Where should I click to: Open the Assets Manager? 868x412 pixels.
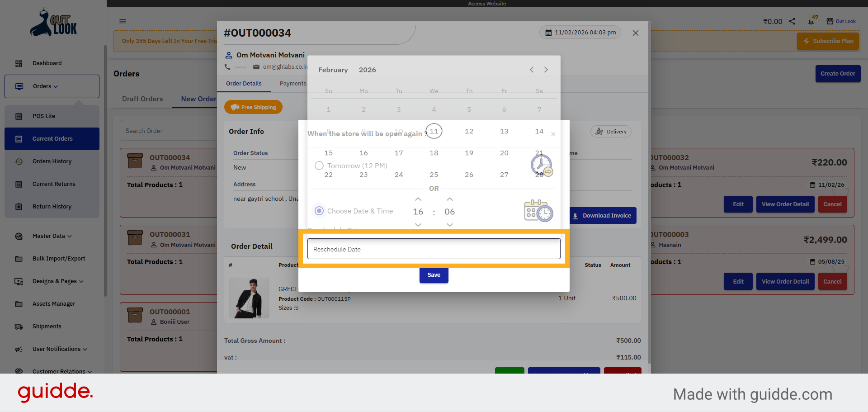pyautogui.click(x=54, y=303)
